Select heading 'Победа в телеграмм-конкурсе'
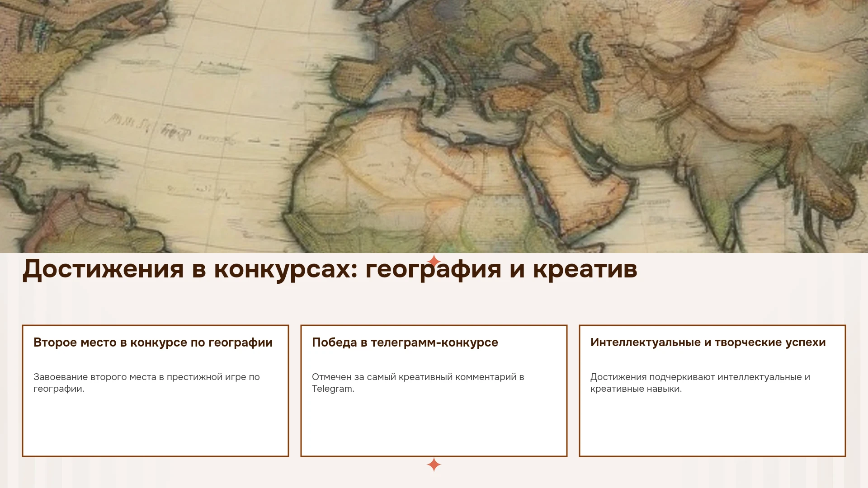Viewport: 868px width, 488px height. pos(405,343)
